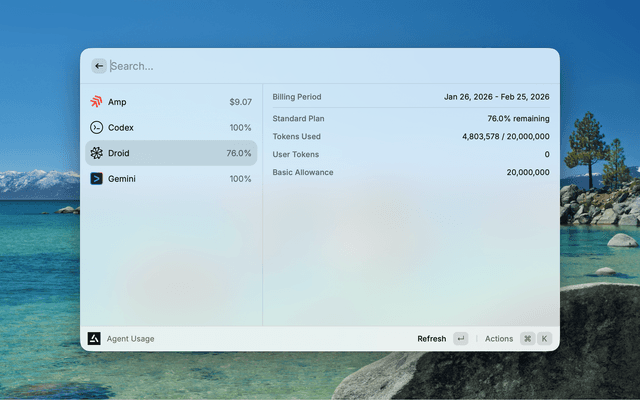Choose the Gemini list entry
The width and height of the screenshot is (640, 400).
click(170, 179)
